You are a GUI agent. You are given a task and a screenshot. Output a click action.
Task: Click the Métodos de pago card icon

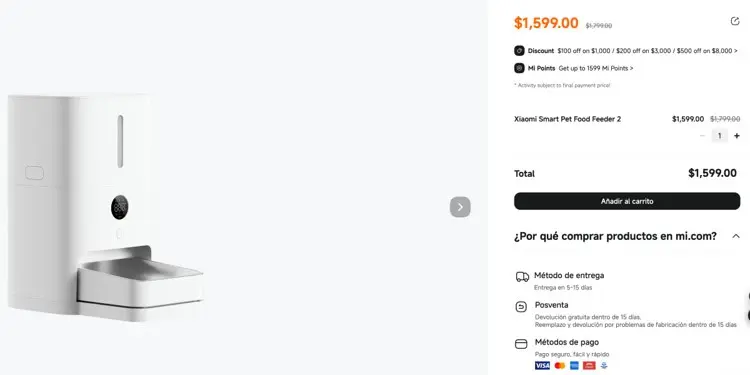point(521,344)
